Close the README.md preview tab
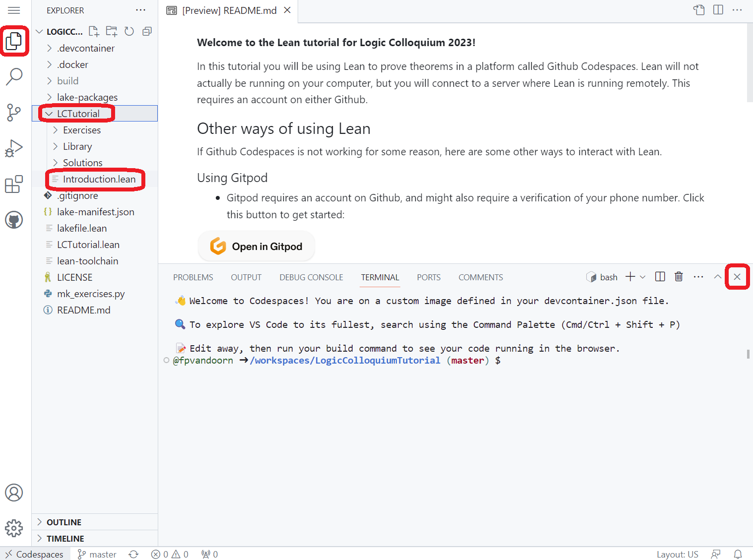Viewport: 753px width, 560px height. pyautogui.click(x=287, y=10)
